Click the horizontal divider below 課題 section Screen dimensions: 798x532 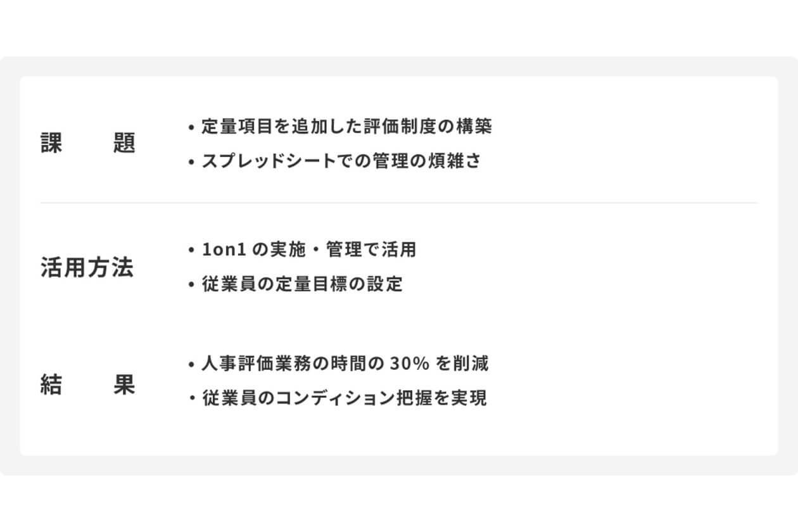click(399, 203)
